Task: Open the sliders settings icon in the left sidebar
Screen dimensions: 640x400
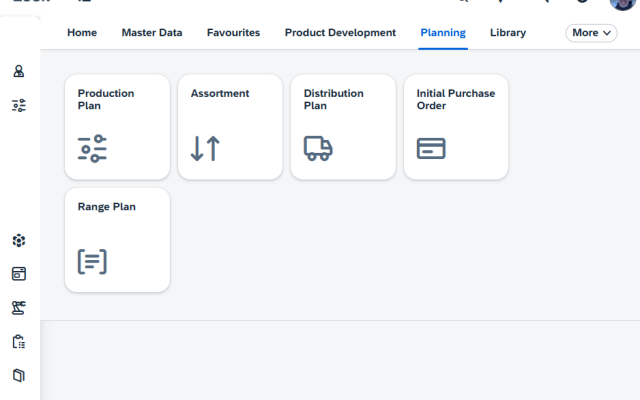Action: coord(19,105)
